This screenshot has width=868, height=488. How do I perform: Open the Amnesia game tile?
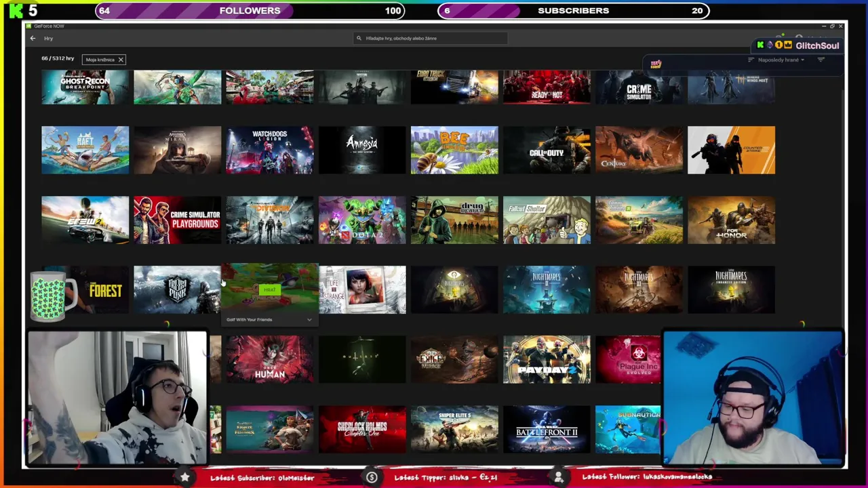[x=362, y=150]
